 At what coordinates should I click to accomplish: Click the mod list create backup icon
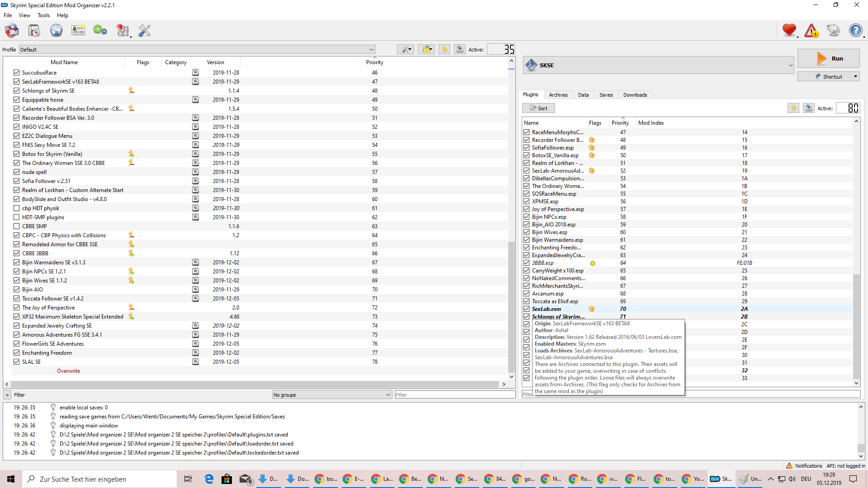pos(460,49)
